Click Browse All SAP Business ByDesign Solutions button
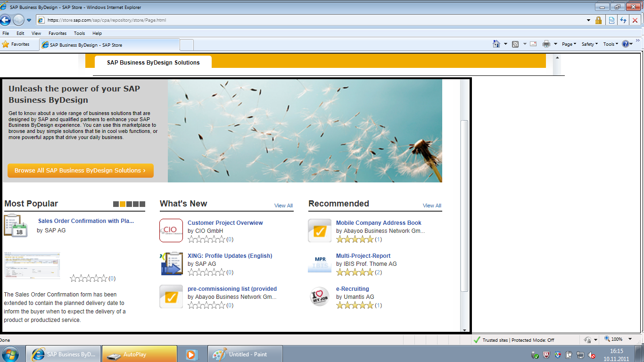The width and height of the screenshot is (644, 362). pos(80,171)
